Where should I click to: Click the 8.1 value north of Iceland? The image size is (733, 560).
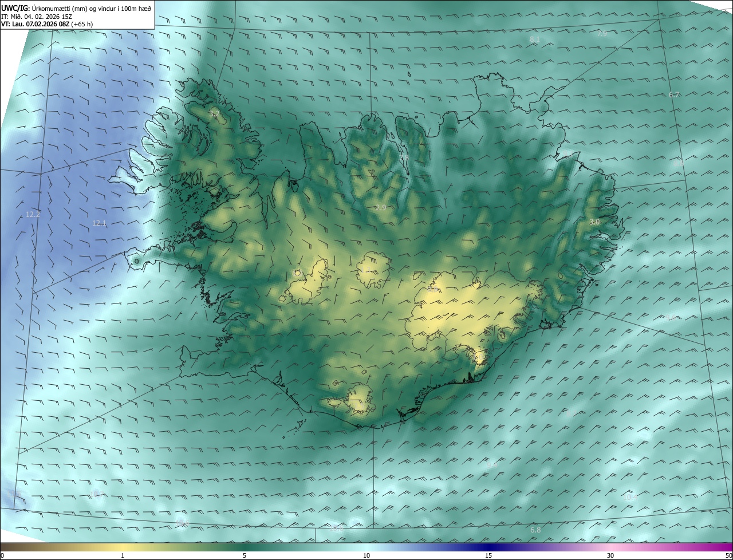(x=535, y=40)
